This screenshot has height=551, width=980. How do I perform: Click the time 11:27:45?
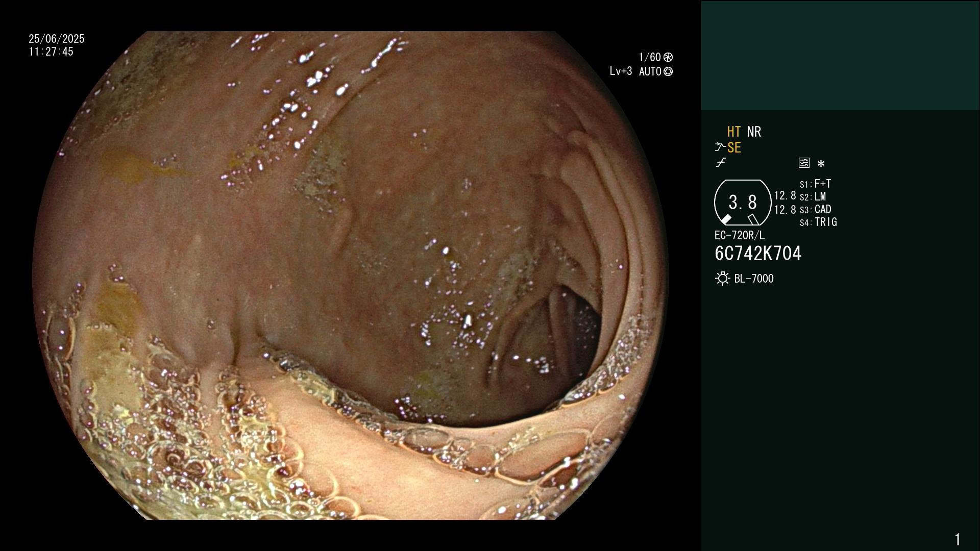[x=51, y=52]
